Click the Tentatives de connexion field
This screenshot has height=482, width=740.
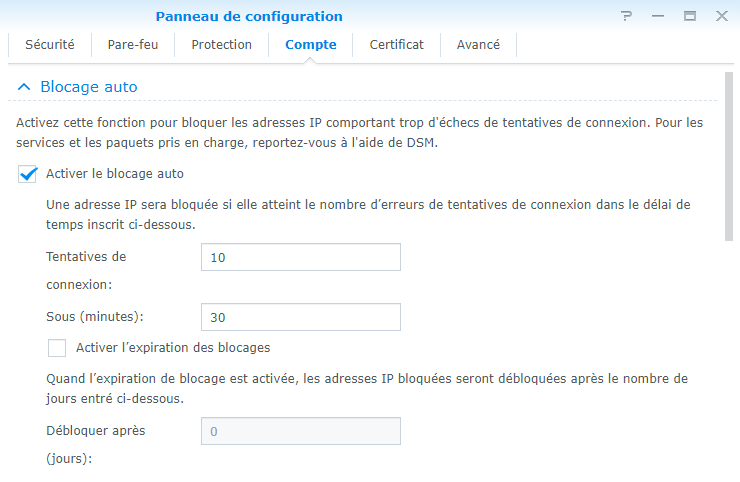pyautogui.click(x=301, y=257)
